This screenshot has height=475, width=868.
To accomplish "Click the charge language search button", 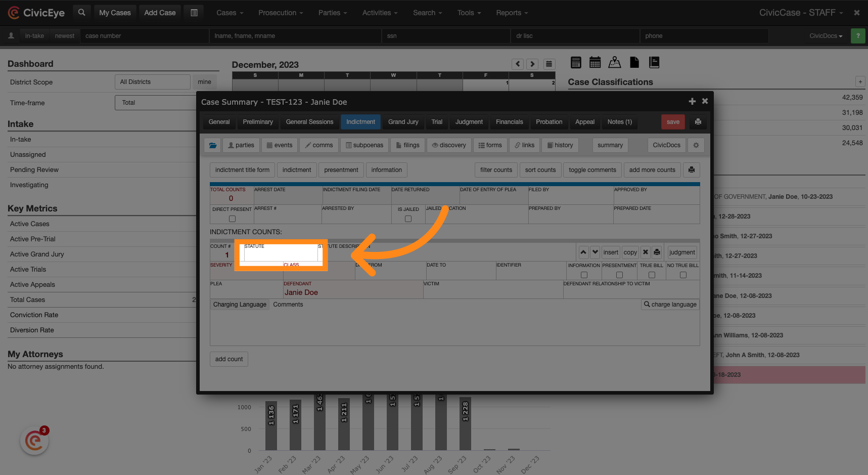I will 670,305.
